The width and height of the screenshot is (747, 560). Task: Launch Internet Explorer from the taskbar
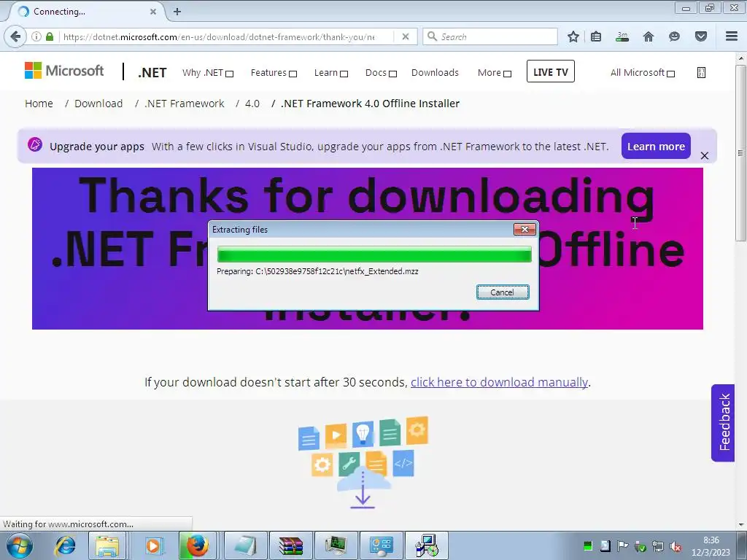tap(65, 545)
